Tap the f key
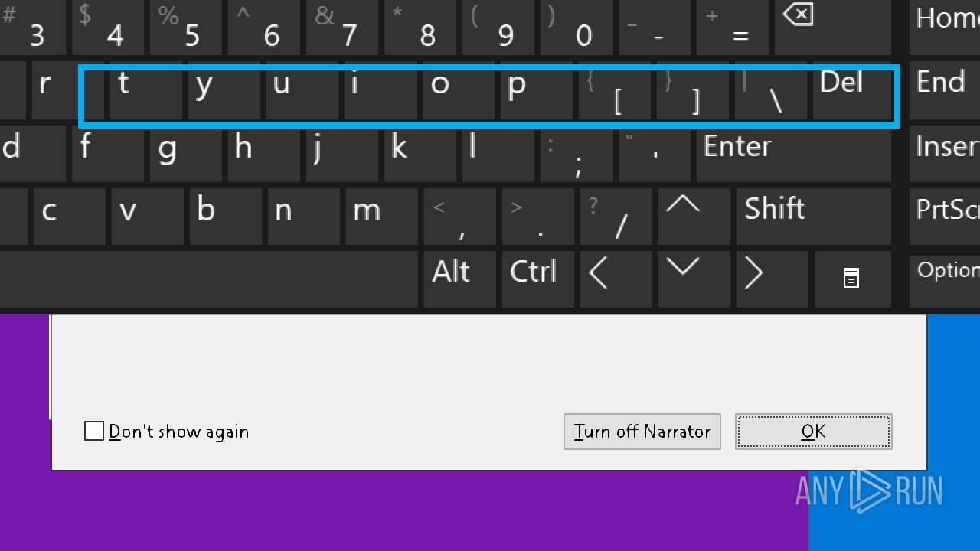The width and height of the screenshot is (980, 551). pos(107,154)
